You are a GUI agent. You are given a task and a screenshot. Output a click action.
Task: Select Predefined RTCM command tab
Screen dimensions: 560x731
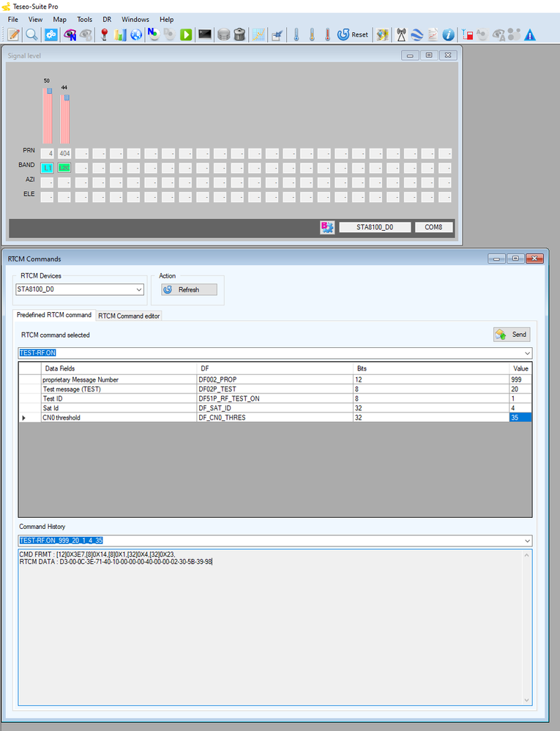click(54, 315)
